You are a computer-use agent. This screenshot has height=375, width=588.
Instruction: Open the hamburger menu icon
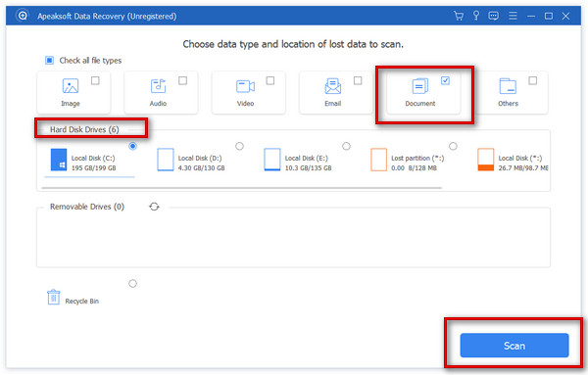coord(513,16)
